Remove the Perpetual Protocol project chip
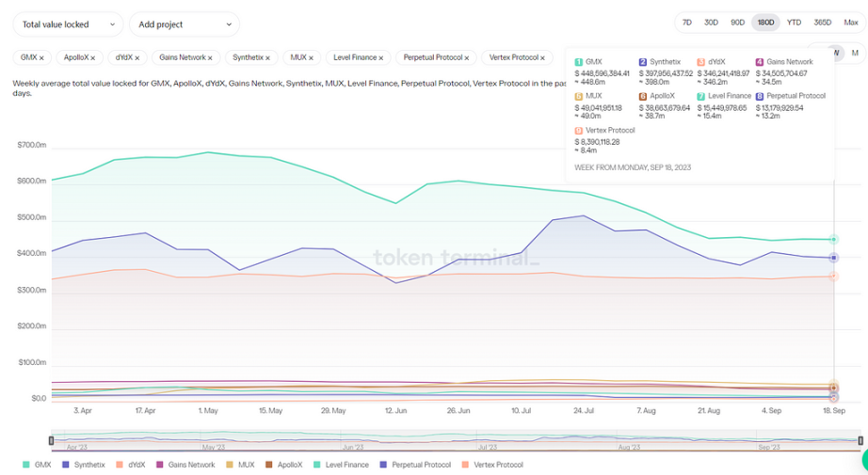 click(467, 58)
